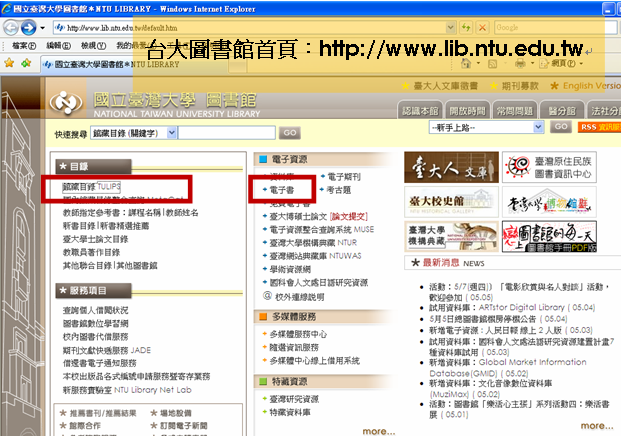Screen dimensions: 621x436
Task: Open the 電子期刊 link
Action: click(x=344, y=177)
